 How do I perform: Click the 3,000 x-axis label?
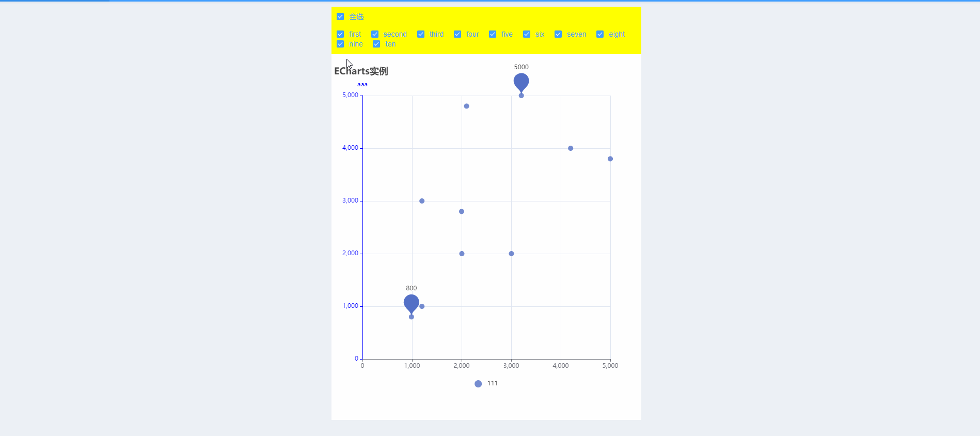[511, 366]
